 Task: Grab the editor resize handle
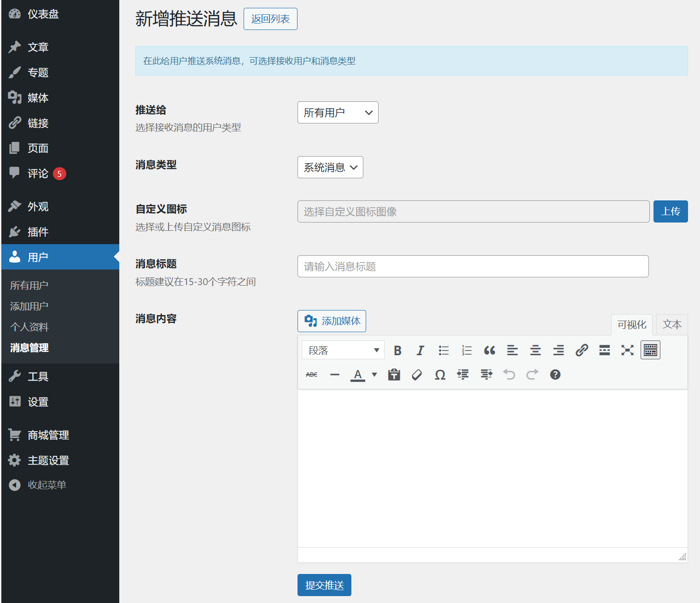point(682,557)
